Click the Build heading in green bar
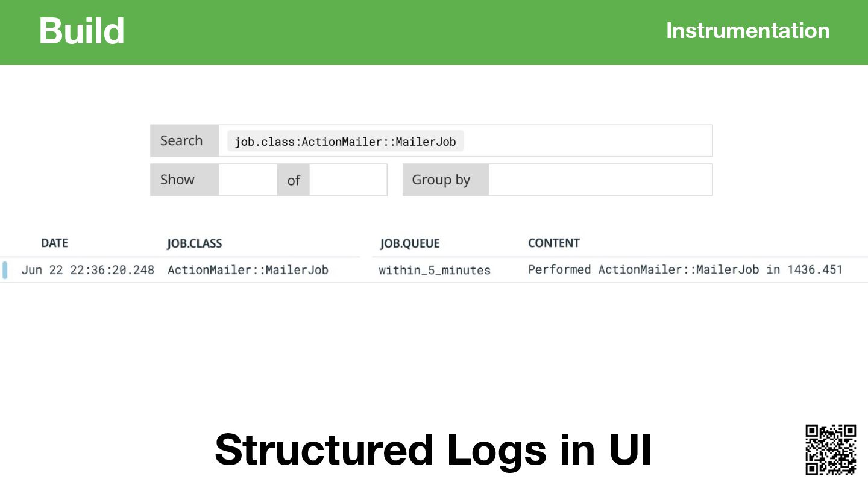This screenshot has width=868, height=488. coord(81,31)
